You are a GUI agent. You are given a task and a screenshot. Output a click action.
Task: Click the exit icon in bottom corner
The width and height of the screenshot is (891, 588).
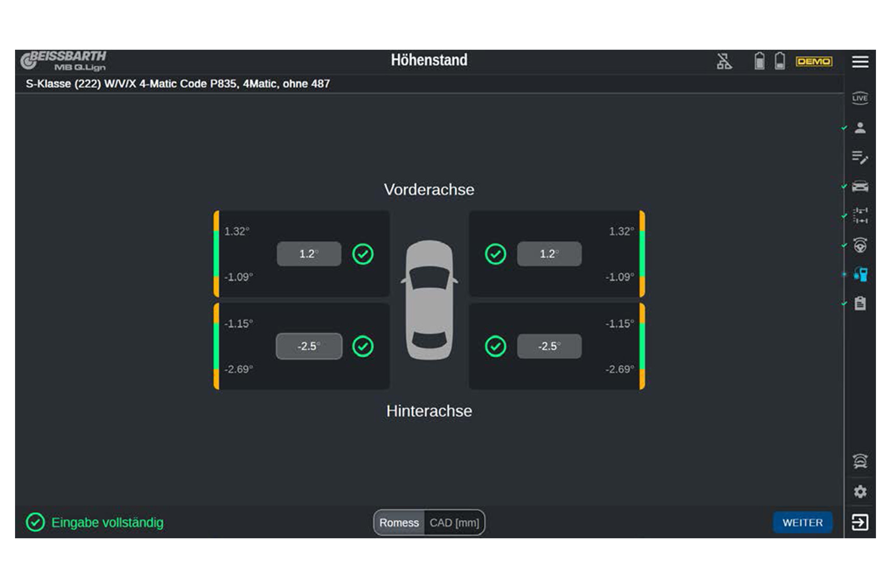point(860,522)
